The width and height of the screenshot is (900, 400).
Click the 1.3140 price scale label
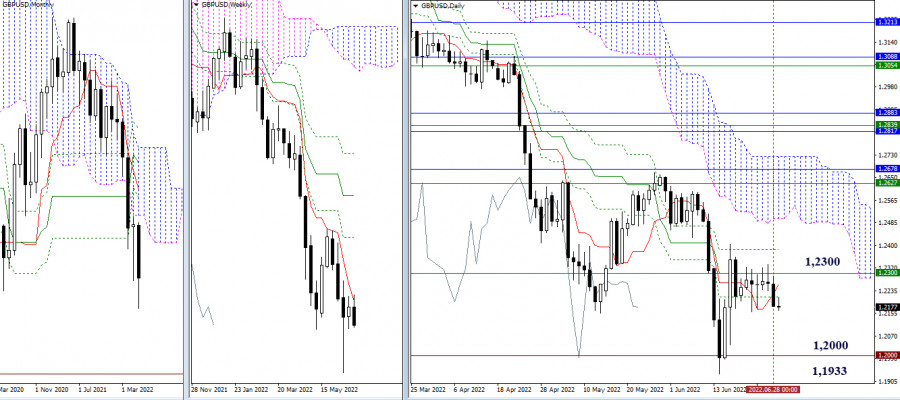[x=886, y=42]
